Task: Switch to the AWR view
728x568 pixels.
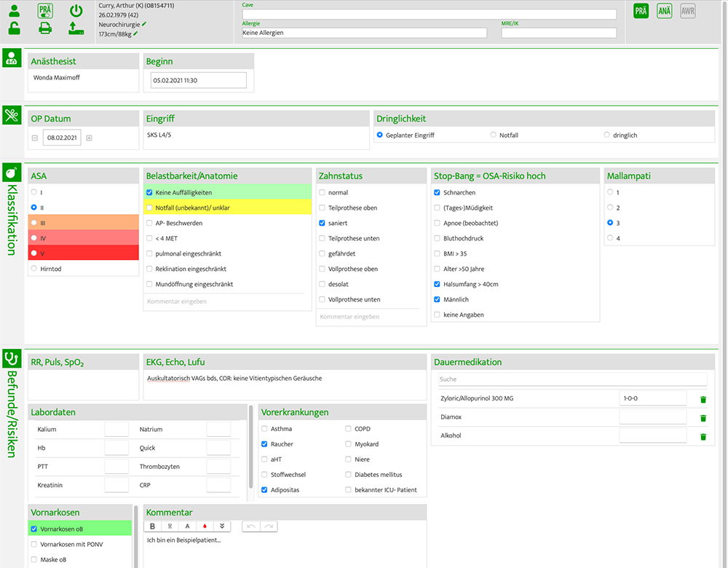Action: point(688,11)
